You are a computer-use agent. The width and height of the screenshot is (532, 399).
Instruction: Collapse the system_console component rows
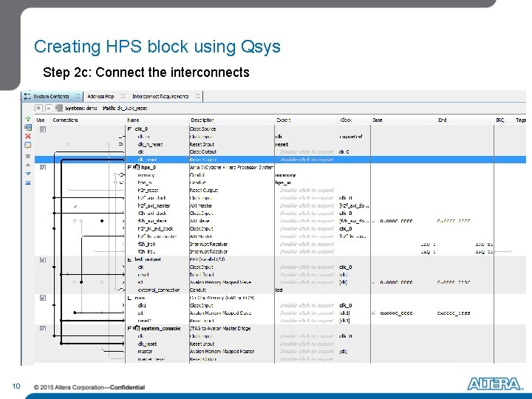coord(129,328)
